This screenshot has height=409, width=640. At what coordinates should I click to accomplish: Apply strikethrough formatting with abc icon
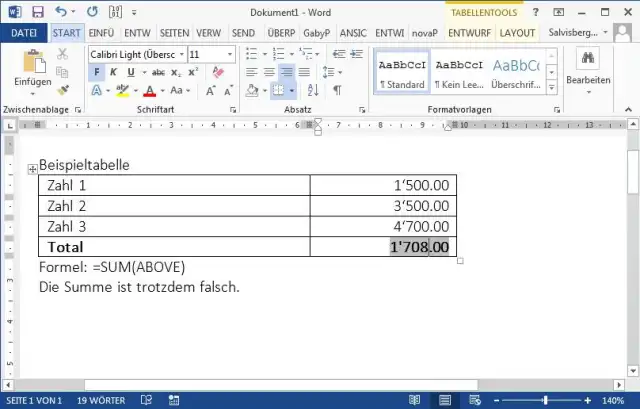coord(157,73)
